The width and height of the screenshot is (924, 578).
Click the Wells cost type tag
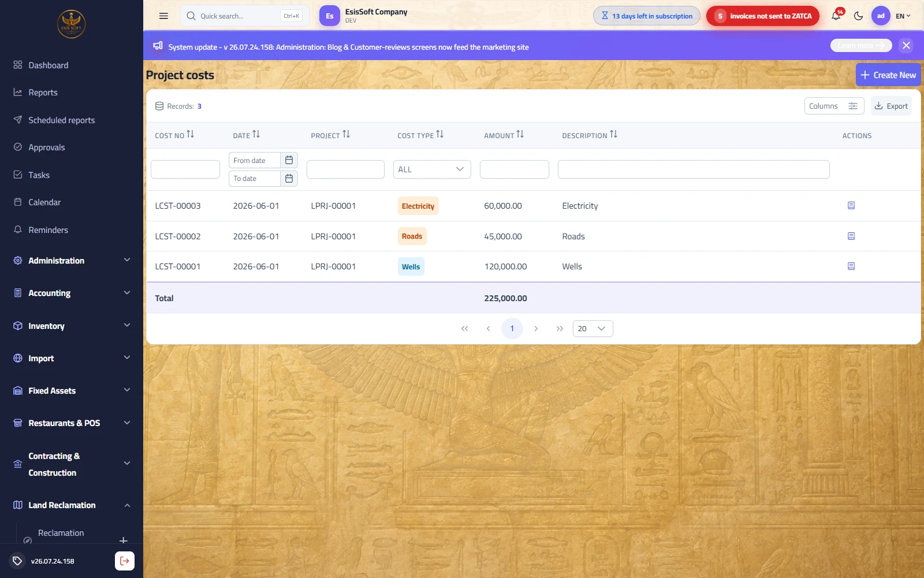pyautogui.click(x=411, y=266)
